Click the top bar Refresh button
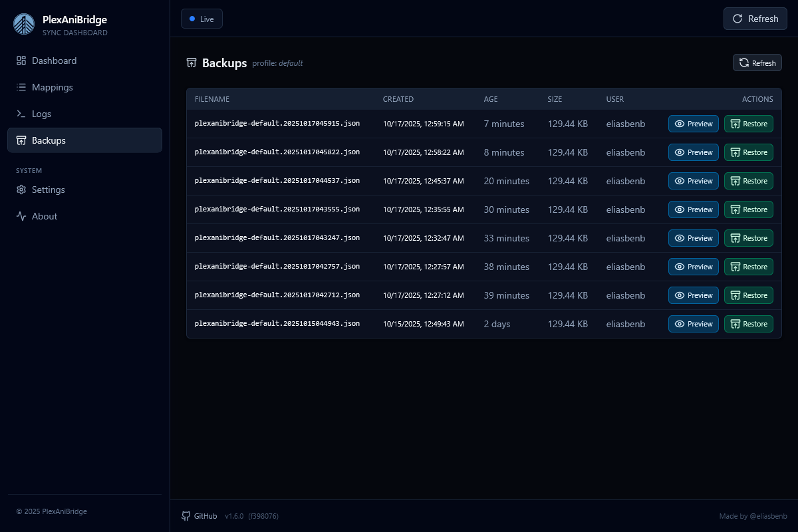Viewport: 798px width, 532px height. click(755, 19)
